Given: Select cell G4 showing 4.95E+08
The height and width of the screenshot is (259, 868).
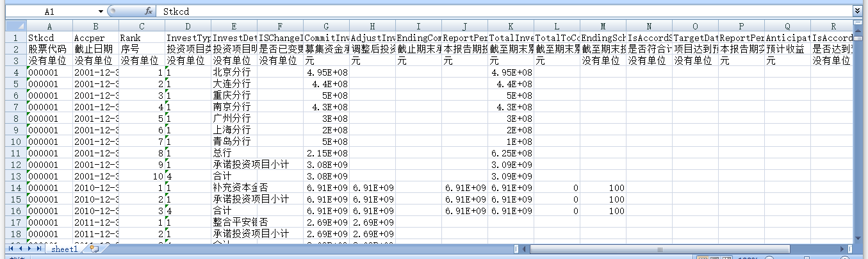Looking at the screenshot, I should point(326,72).
